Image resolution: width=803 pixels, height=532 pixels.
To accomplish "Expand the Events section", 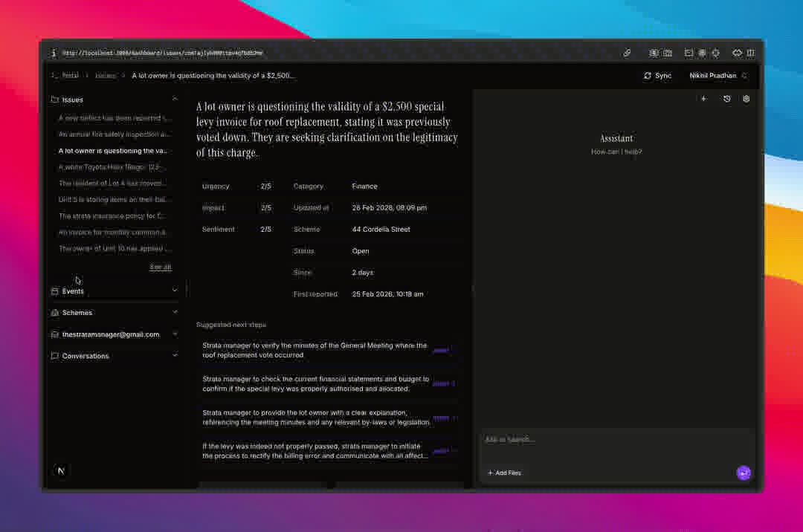I will 175,291.
